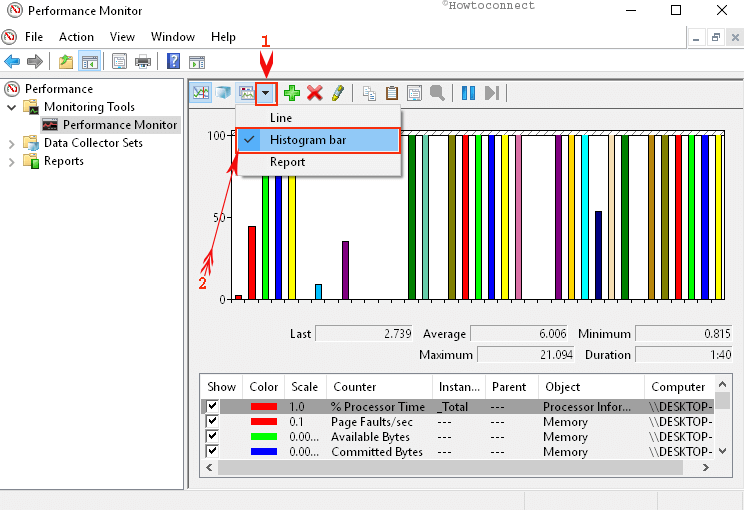
Task: Open the Action menu
Action: [x=76, y=37]
